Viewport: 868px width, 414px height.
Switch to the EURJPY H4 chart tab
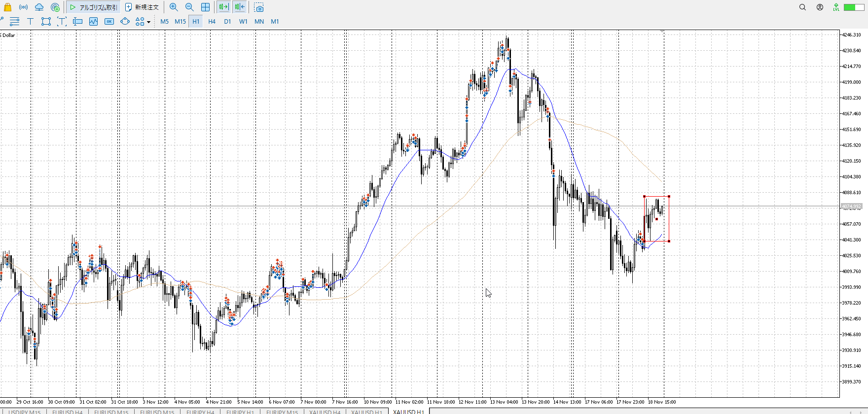coord(200,412)
